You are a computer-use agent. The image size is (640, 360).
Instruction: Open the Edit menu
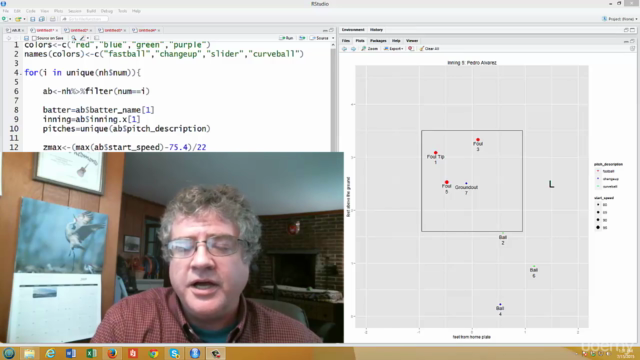(x=17, y=11)
